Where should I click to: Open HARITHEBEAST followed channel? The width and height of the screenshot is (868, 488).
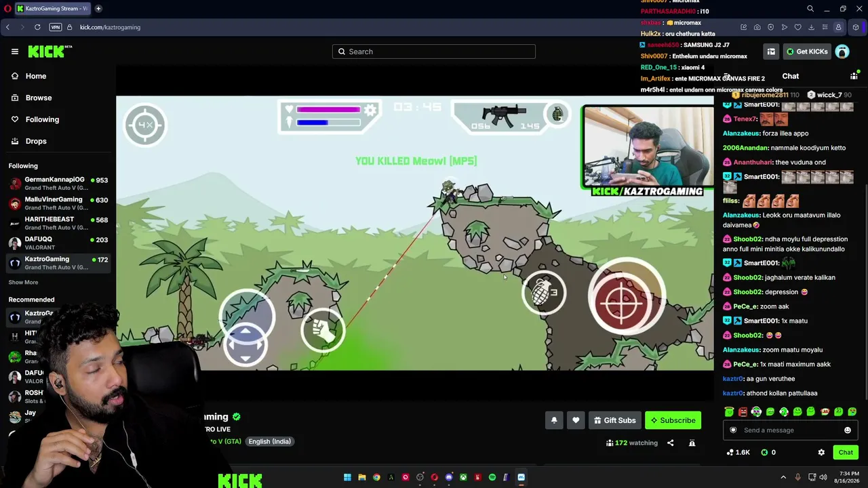click(x=58, y=223)
